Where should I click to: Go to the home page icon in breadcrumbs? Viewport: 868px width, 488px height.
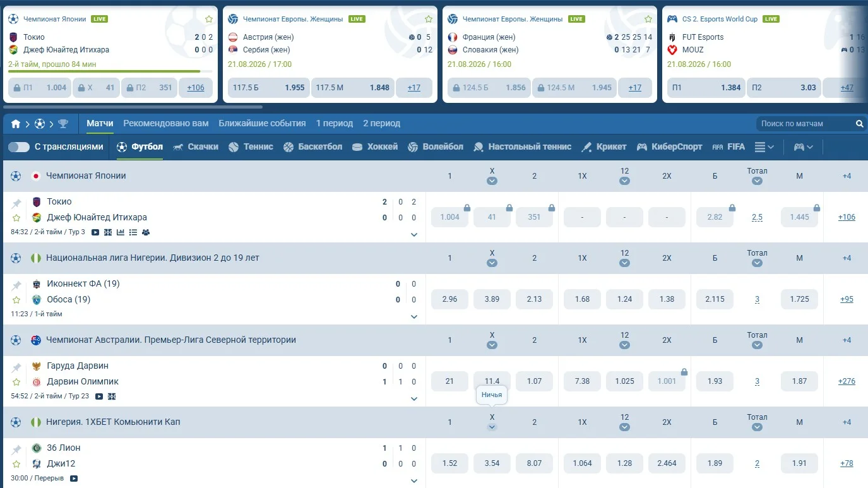tap(16, 124)
